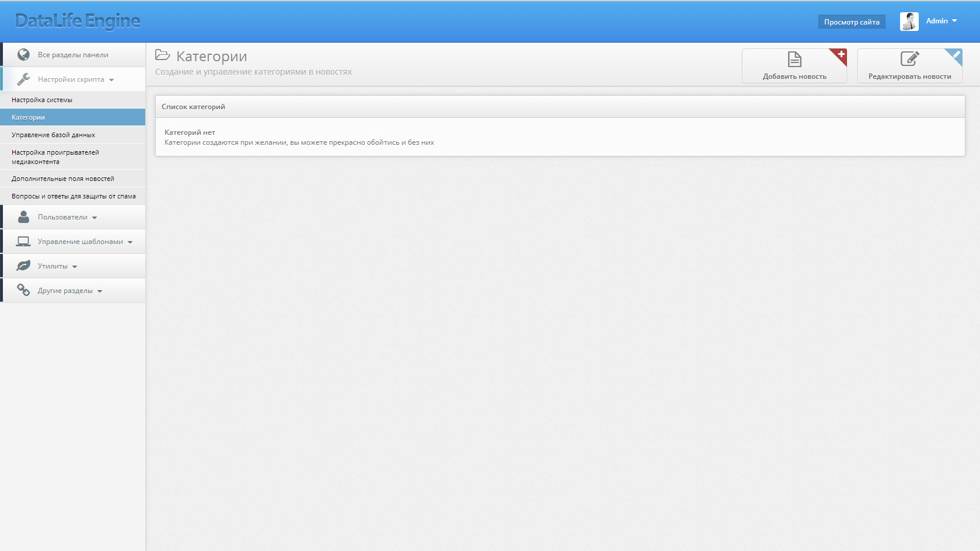980x551 pixels.
Task: Click 'Категории создаются при желании' note text
Action: click(299, 142)
